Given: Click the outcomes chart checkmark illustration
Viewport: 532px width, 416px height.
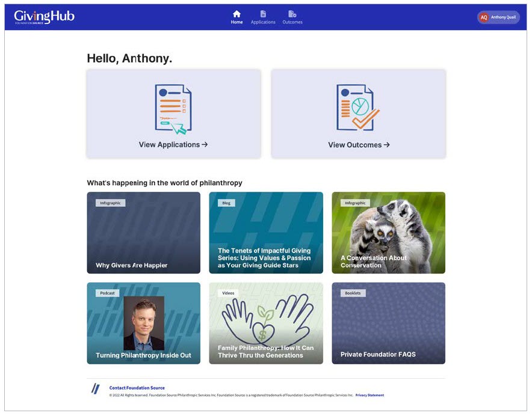Looking at the screenshot, I should pos(358,108).
